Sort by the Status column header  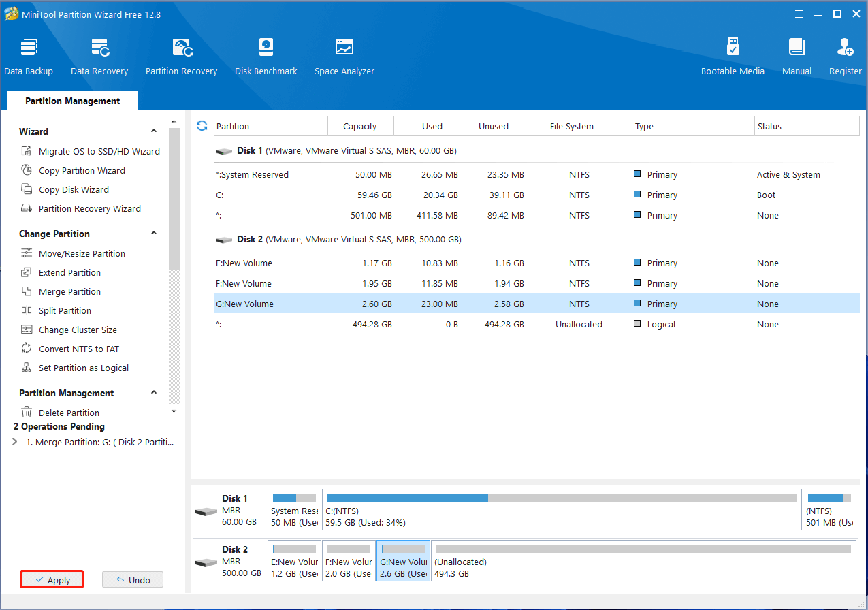[x=807, y=126]
